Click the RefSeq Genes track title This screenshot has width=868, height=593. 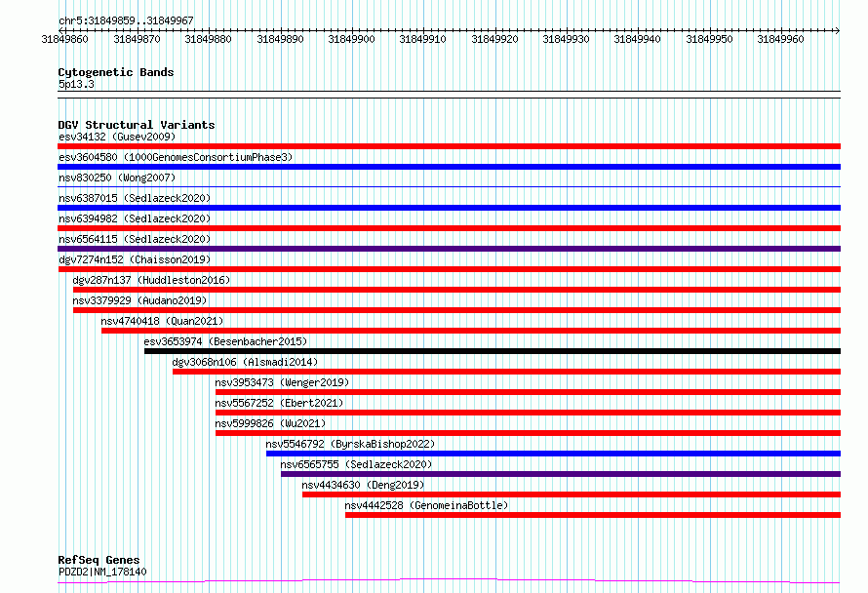coord(99,560)
